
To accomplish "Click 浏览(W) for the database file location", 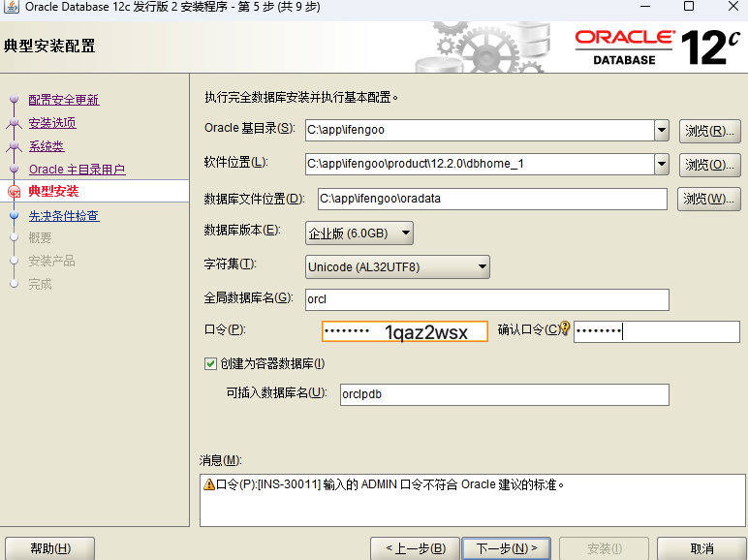I will 709,199.
